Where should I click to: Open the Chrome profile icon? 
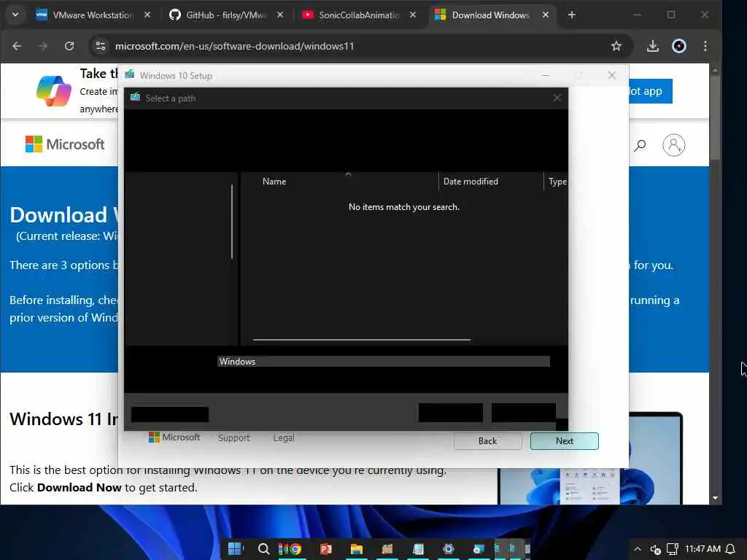click(x=679, y=46)
